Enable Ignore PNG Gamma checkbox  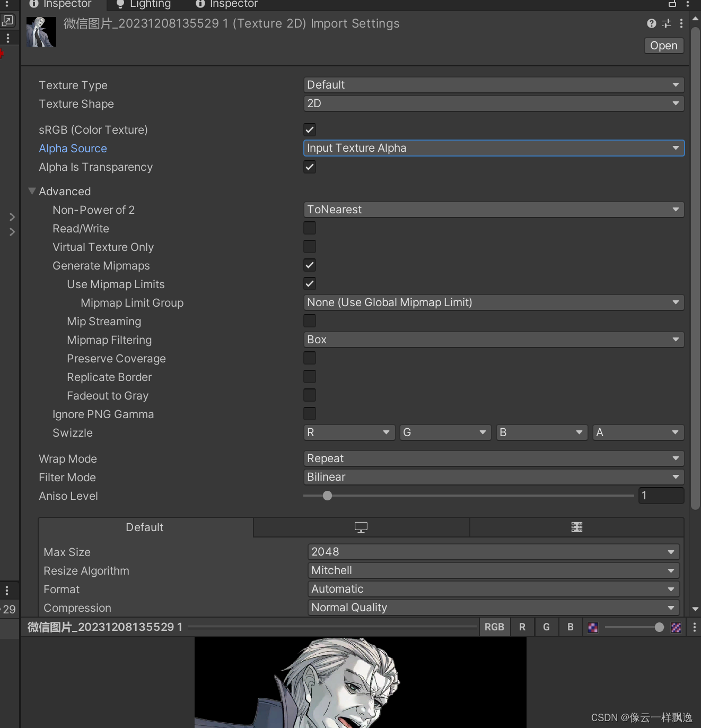(310, 414)
